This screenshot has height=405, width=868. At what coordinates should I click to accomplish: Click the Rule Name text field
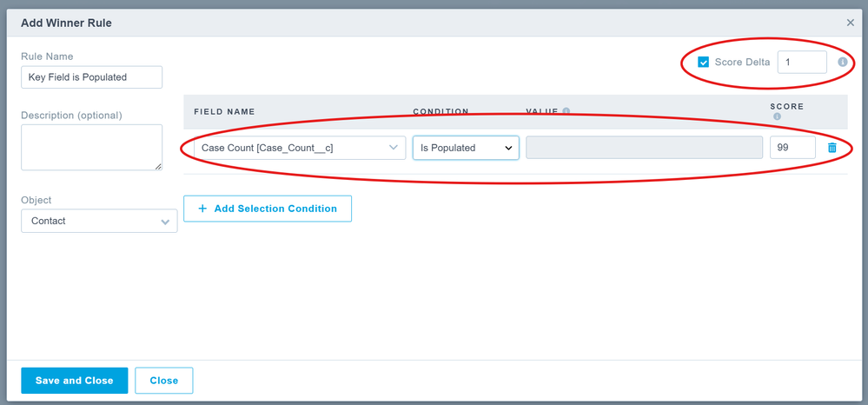[x=91, y=77]
